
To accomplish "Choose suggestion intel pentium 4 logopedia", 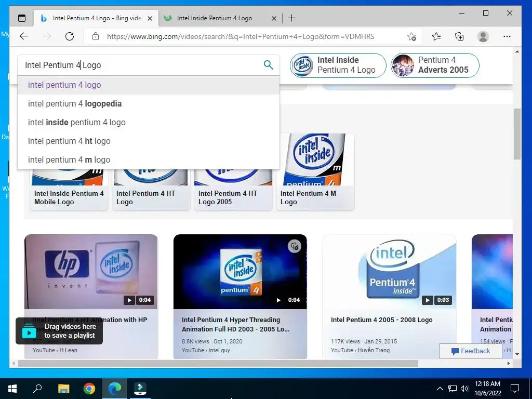I will (x=149, y=103).
